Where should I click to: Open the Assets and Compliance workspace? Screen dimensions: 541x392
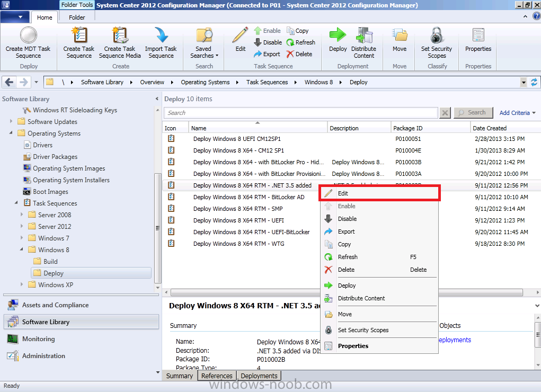point(81,305)
